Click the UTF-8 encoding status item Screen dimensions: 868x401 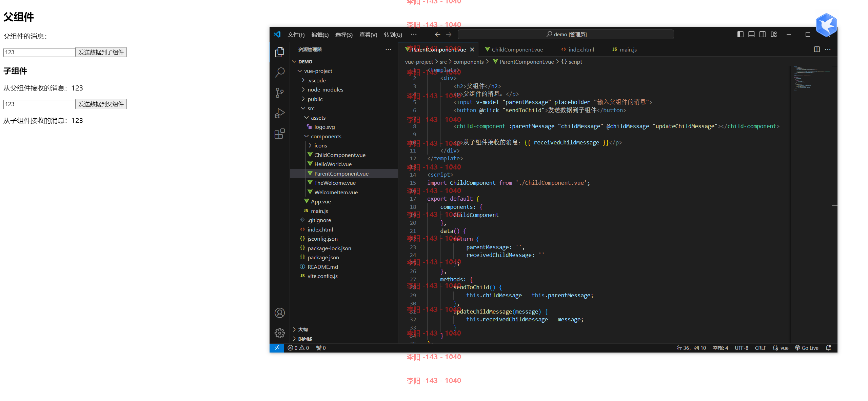pyautogui.click(x=742, y=348)
